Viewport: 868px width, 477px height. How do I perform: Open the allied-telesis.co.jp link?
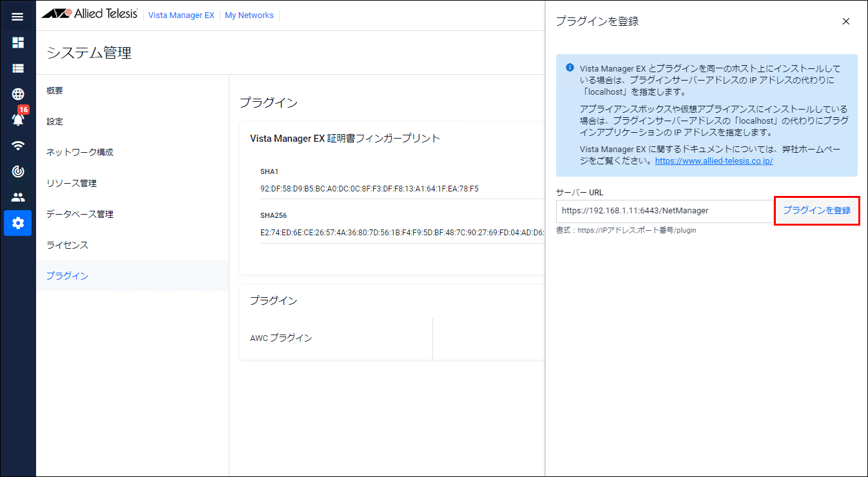[x=713, y=161]
